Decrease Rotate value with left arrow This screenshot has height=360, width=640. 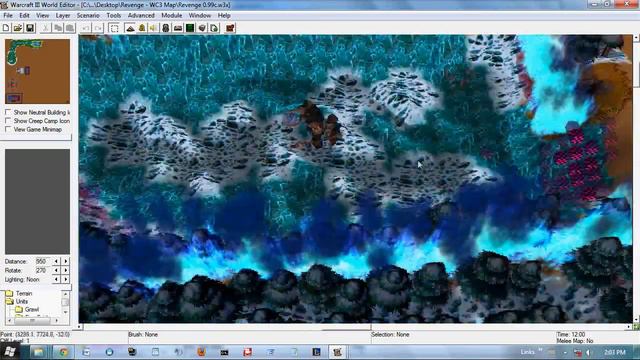tap(56, 270)
